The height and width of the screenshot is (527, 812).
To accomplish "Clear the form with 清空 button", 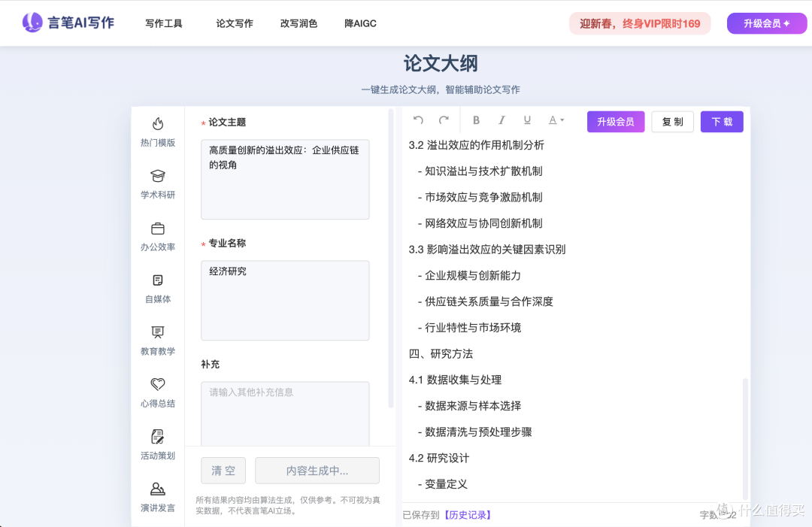I will click(223, 471).
